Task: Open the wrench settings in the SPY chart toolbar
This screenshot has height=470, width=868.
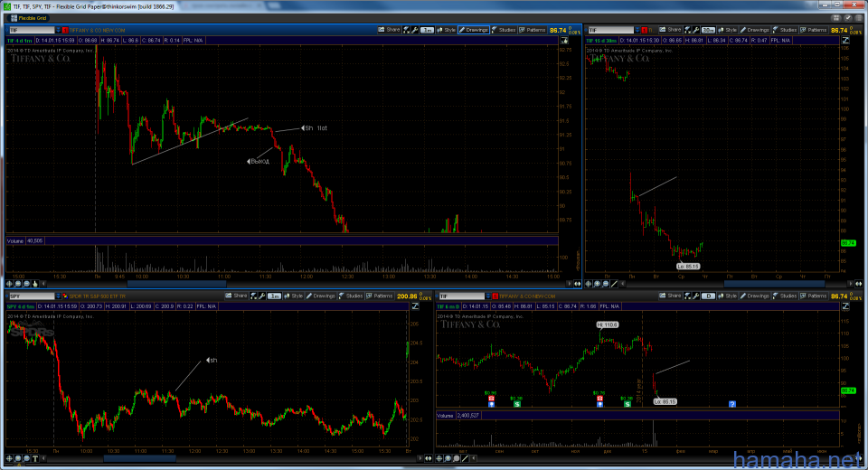Action: pos(262,296)
